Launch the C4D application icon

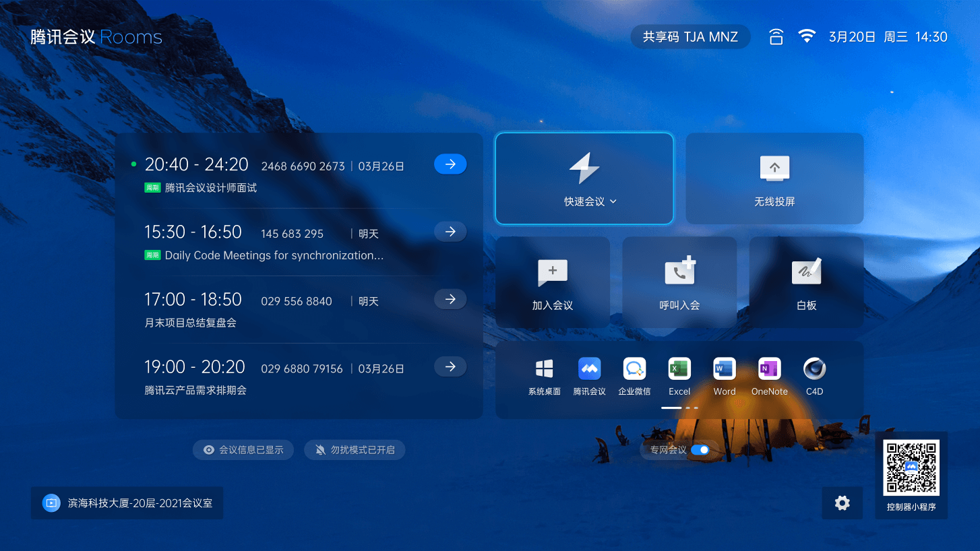click(x=814, y=369)
